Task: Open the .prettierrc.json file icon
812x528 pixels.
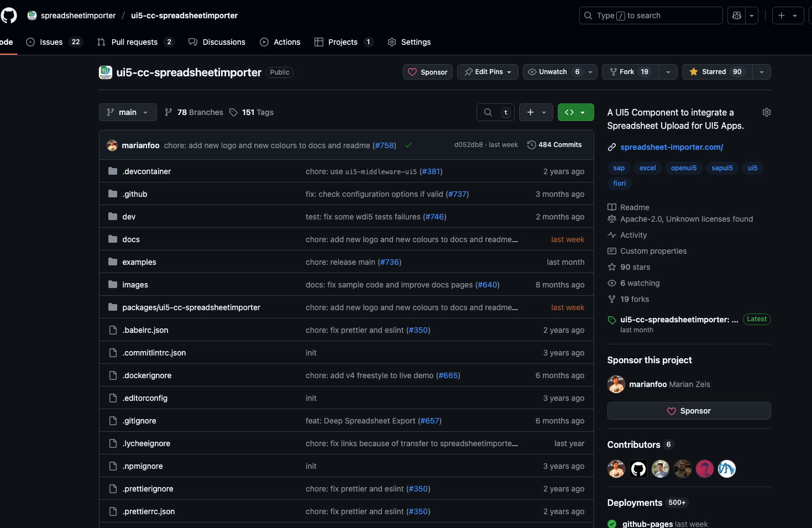Action: click(113, 511)
